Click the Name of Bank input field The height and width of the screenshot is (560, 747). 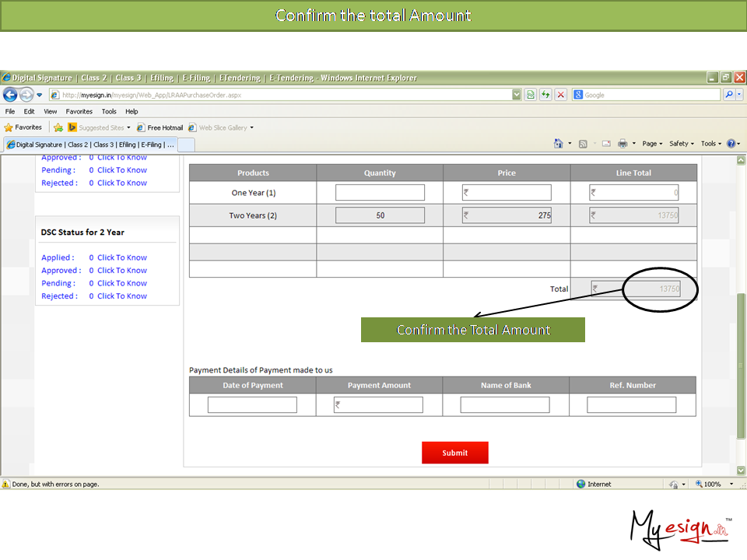(x=504, y=405)
